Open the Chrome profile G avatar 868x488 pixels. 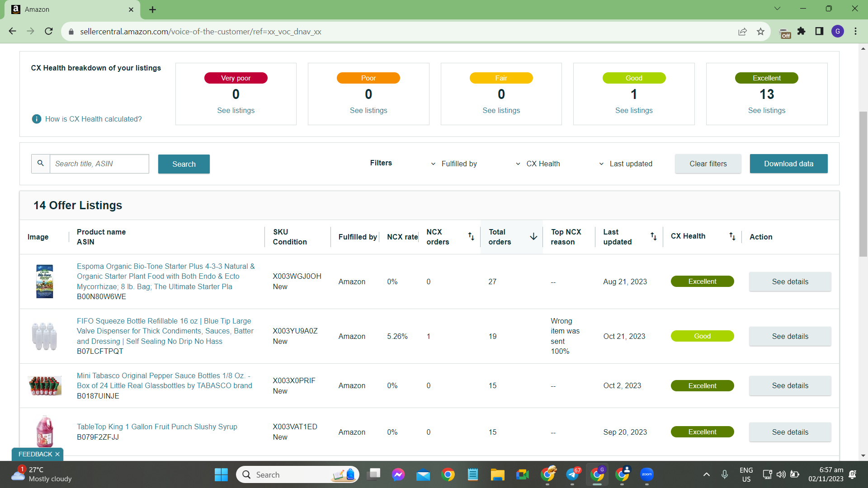coord(838,31)
